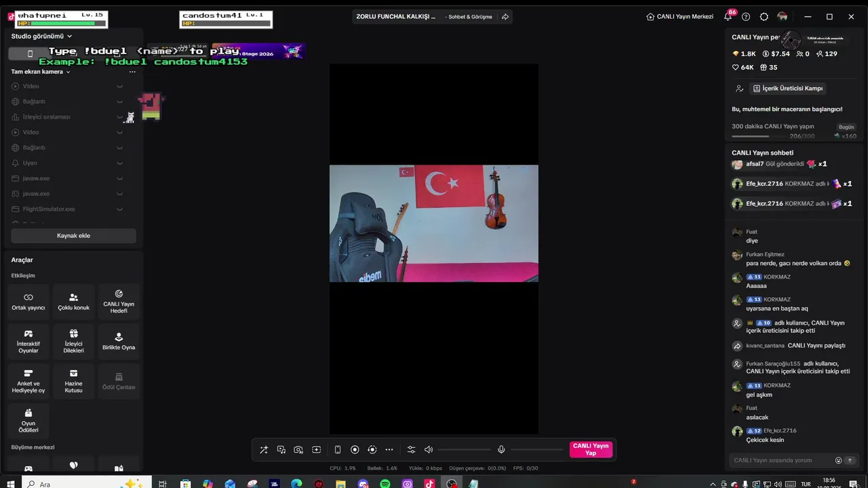Open CANLI Yayın Hedefi tool
Image resolution: width=868 pixels, height=488 pixels.
119,302
